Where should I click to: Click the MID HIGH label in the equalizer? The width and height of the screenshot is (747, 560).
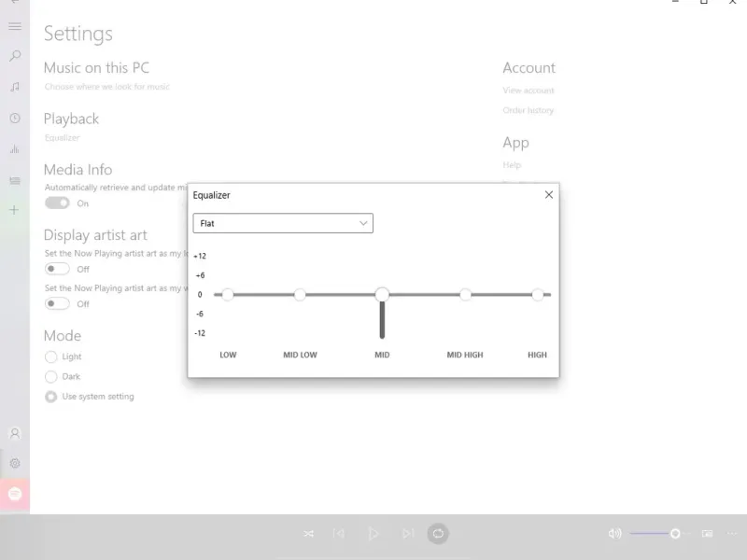pyautogui.click(x=465, y=355)
